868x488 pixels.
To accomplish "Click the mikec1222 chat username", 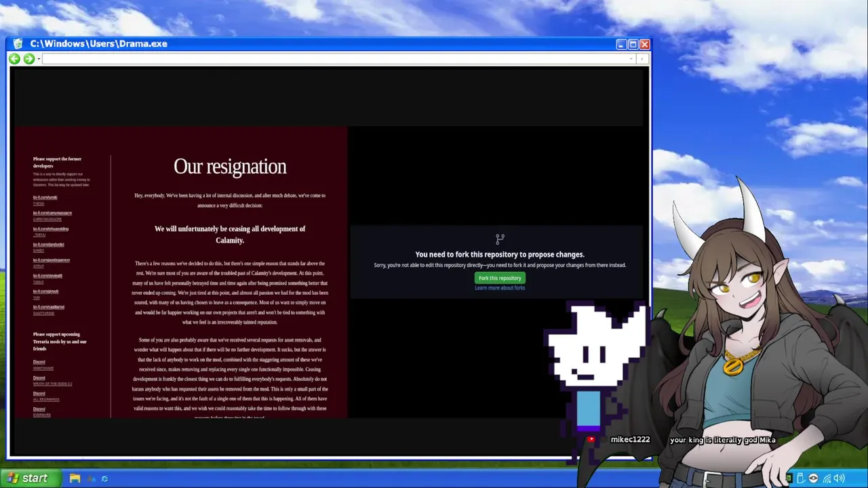I will 630,439.
